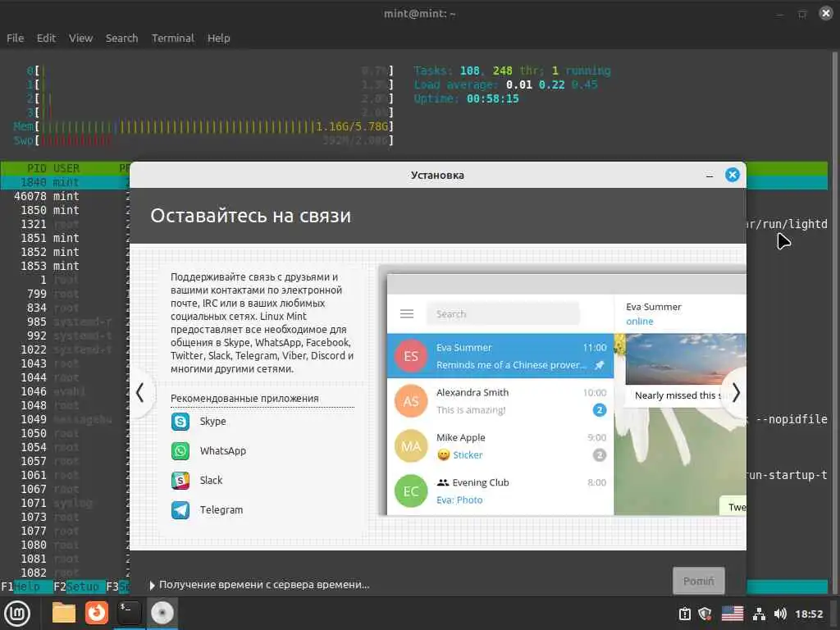The height and width of the screenshot is (630, 840).
Task: Click the USER column header in htop
Action: pos(66,168)
